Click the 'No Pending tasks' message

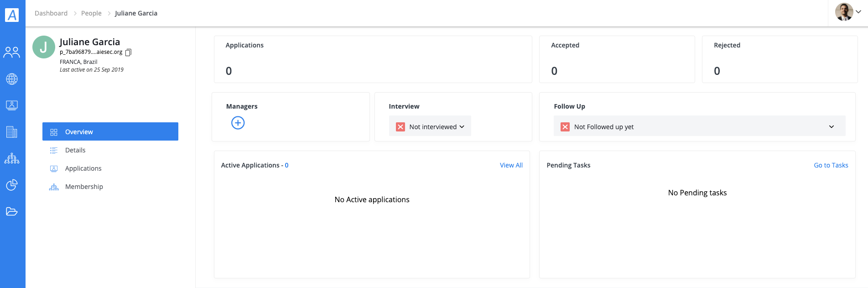[697, 193]
